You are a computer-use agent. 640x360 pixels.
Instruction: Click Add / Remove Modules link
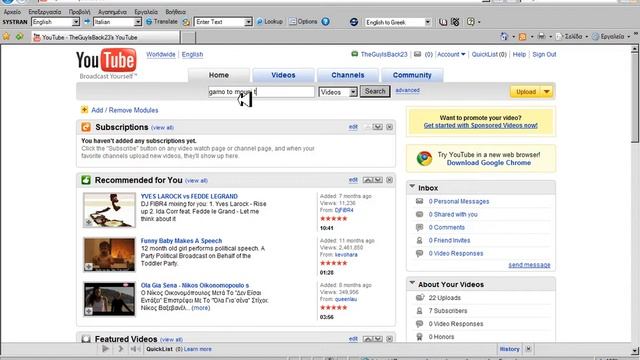point(124,110)
